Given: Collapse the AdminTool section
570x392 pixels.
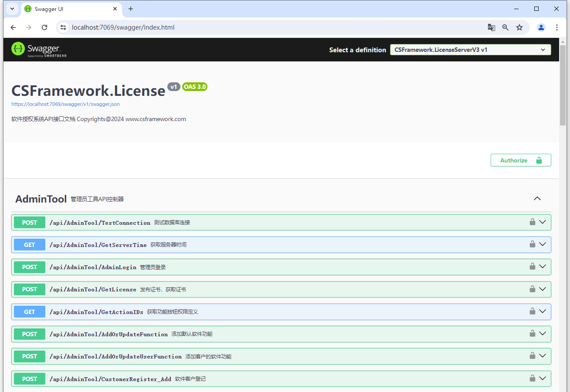Looking at the screenshot, I should 537,199.
